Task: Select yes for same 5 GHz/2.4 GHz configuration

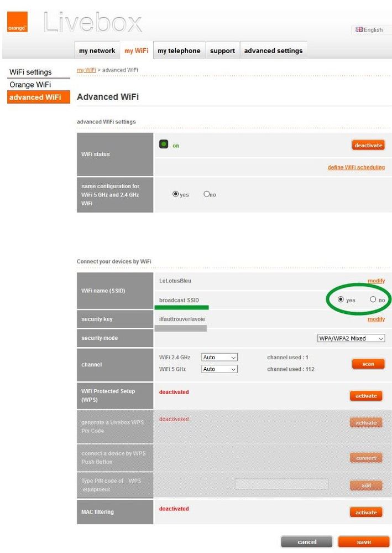Action: (x=175, y=194)
